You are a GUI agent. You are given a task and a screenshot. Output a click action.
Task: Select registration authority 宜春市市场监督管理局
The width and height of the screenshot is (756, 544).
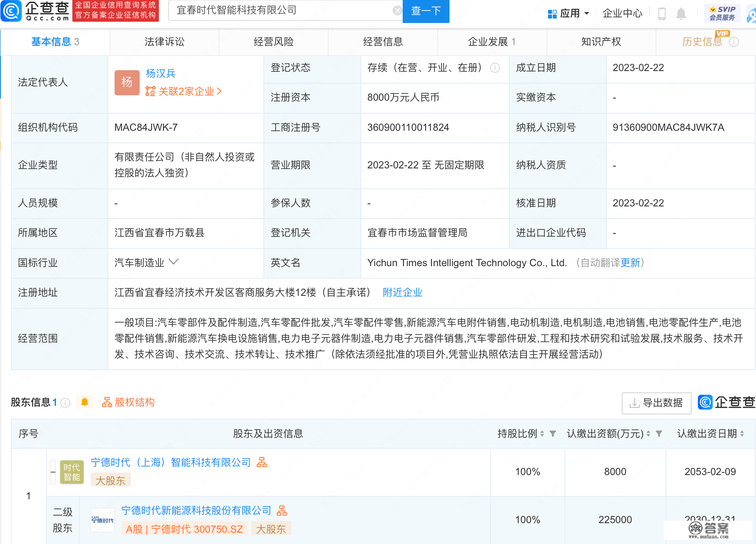[417, 233]
